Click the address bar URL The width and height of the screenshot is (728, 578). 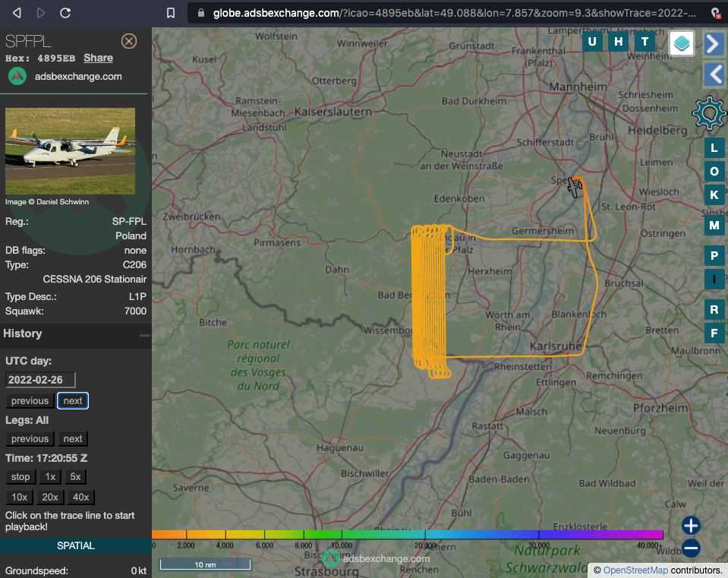[x=454, y=13]
